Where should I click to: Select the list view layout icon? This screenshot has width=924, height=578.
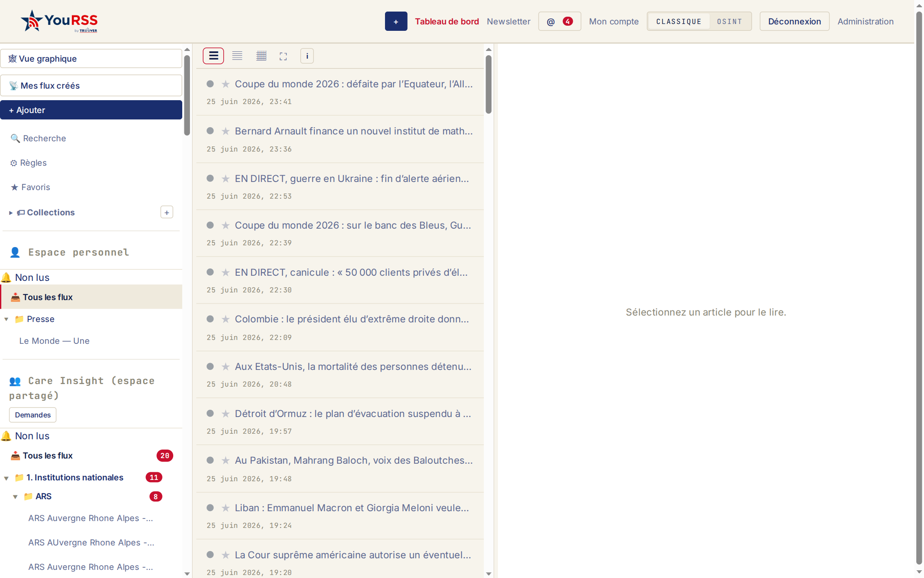[x=213, y=56]
